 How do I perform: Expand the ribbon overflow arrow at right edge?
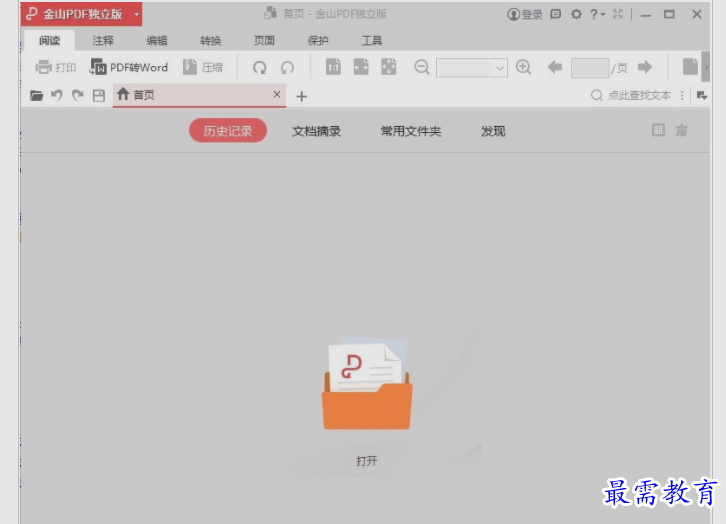tap(706, 68)
